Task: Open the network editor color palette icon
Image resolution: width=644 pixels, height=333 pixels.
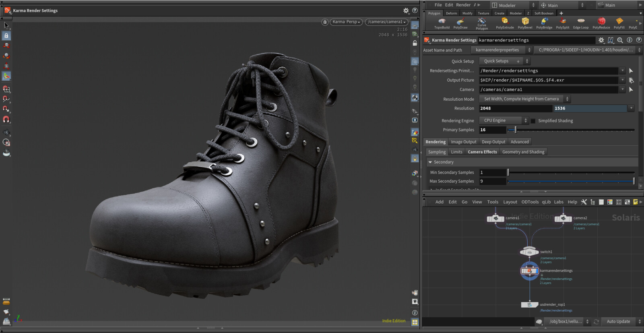Action: tap(610, 202)
